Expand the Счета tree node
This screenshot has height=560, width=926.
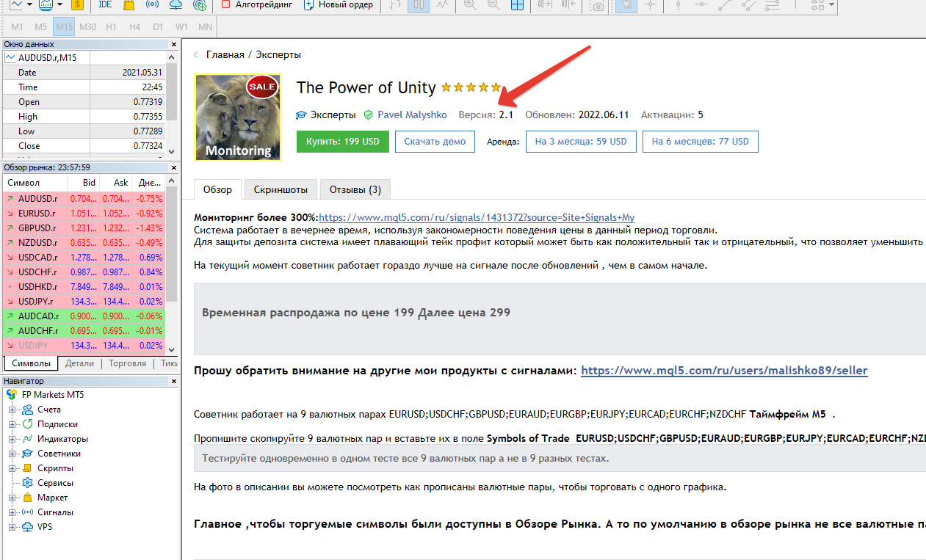(x=12, y=410)
